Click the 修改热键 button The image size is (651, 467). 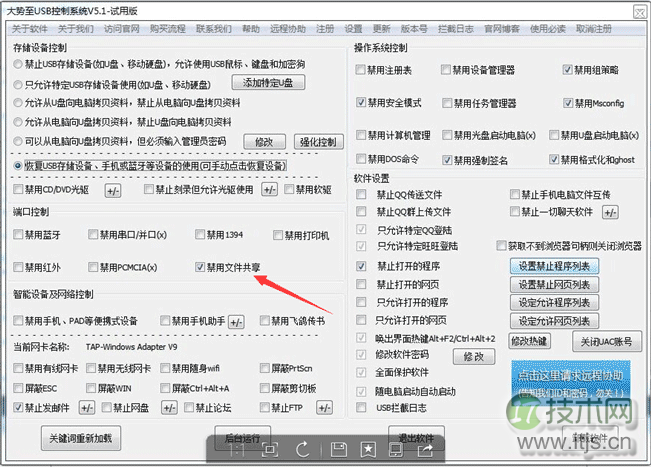coord(529,341)
